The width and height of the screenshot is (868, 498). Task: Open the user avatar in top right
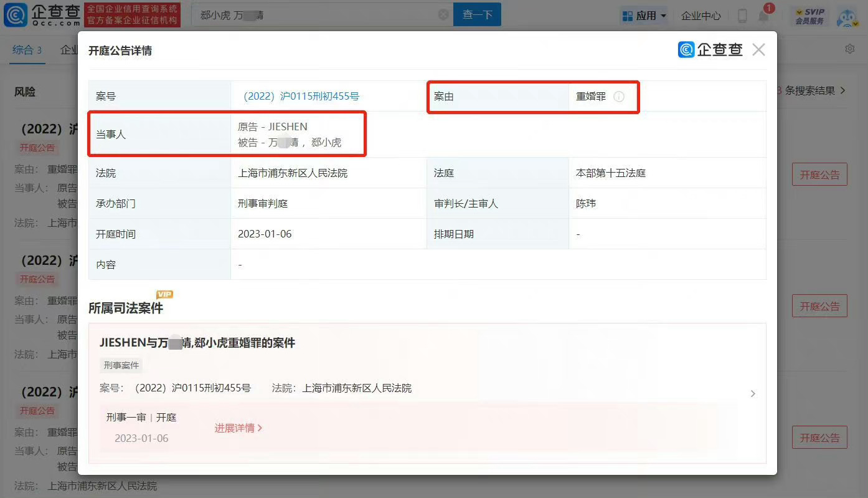point(847,17)
